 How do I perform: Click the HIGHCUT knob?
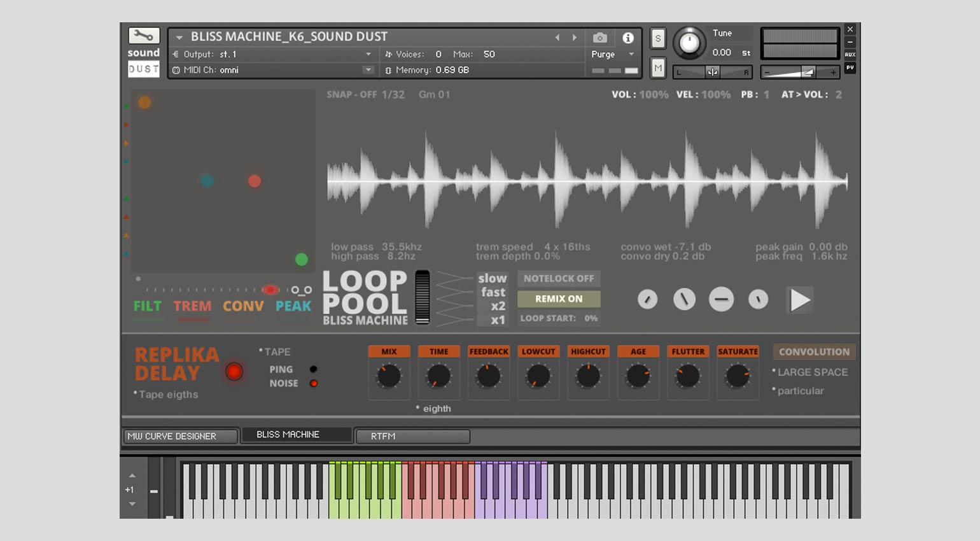click(588, 376)
